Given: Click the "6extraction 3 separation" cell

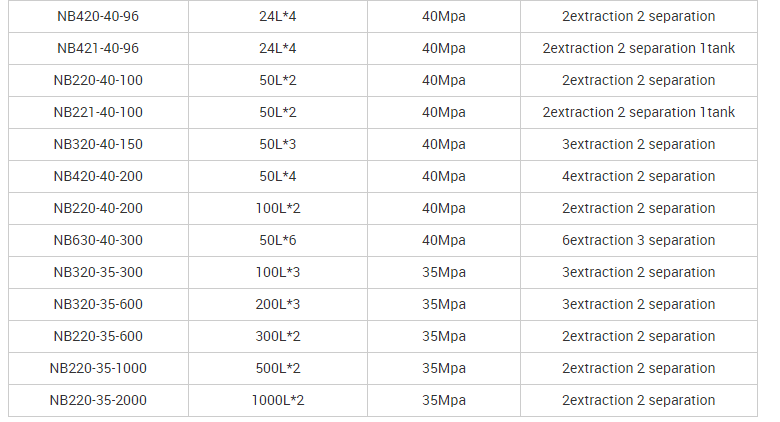Looking at the screenshot, I should click(638, 240).
